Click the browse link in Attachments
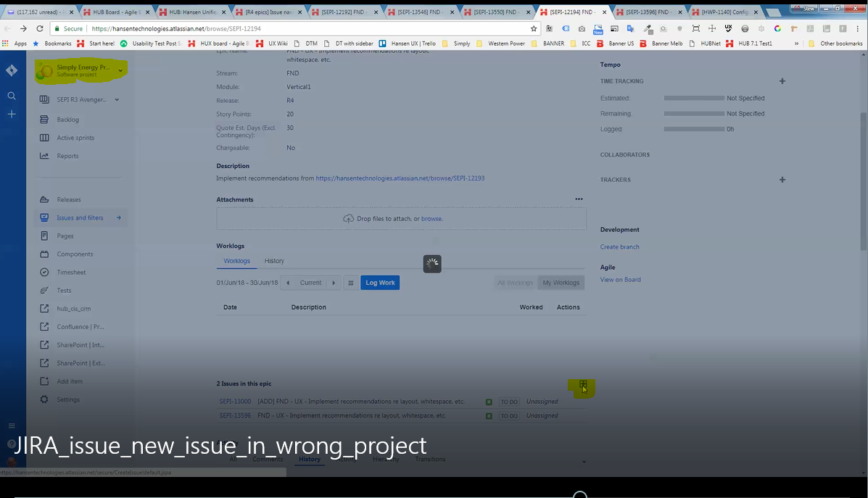The height and width of the screenshot is (498, 868). pos(431,219)
